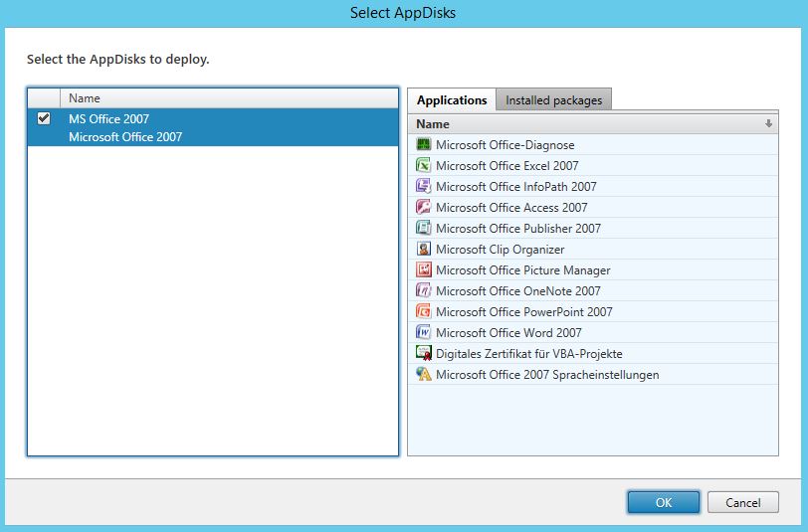The image size is (808, 532).
Task: Click the Microsoft Office-Diagnose icon
Action: click(x=423, y=145)
